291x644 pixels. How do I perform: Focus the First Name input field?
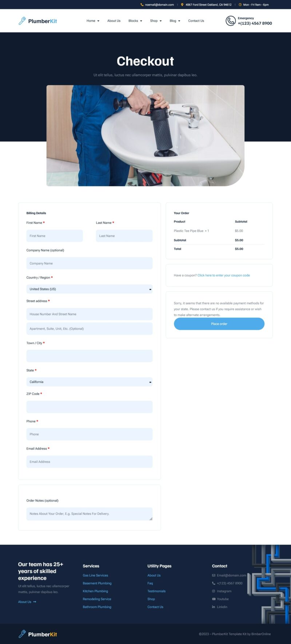click(55, 236)
